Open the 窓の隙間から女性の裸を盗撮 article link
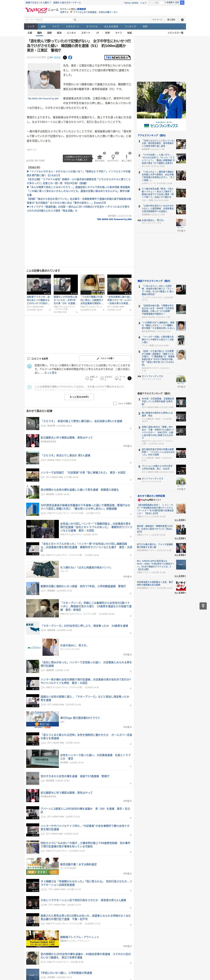 point(80,490)
